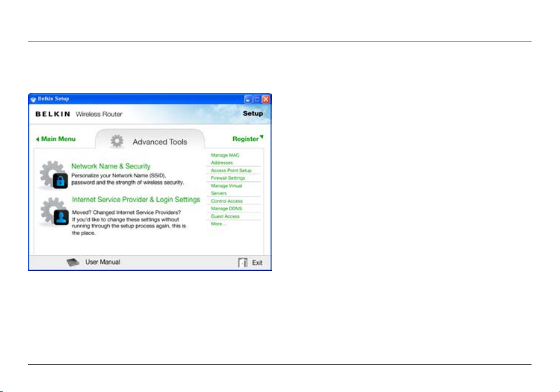Screen dimensions: 560x392
Task: Minimize the Belkin Setup window
Action: [248, 99]
